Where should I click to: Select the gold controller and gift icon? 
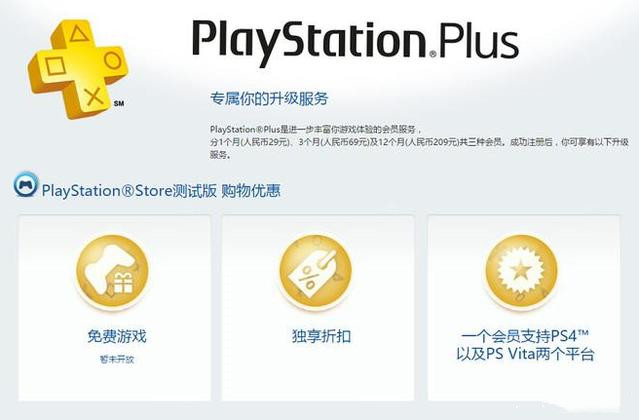pyautogui.click(x=112, y=271)
